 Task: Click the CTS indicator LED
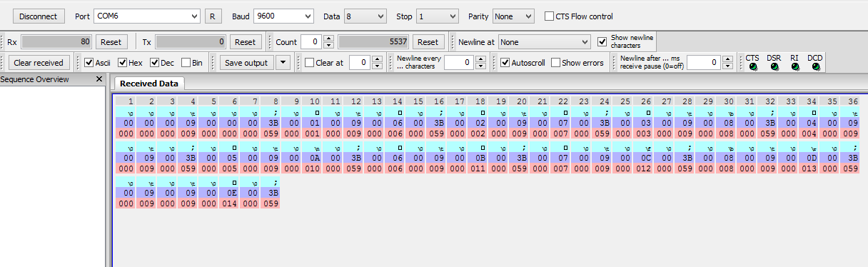point(752,67)
